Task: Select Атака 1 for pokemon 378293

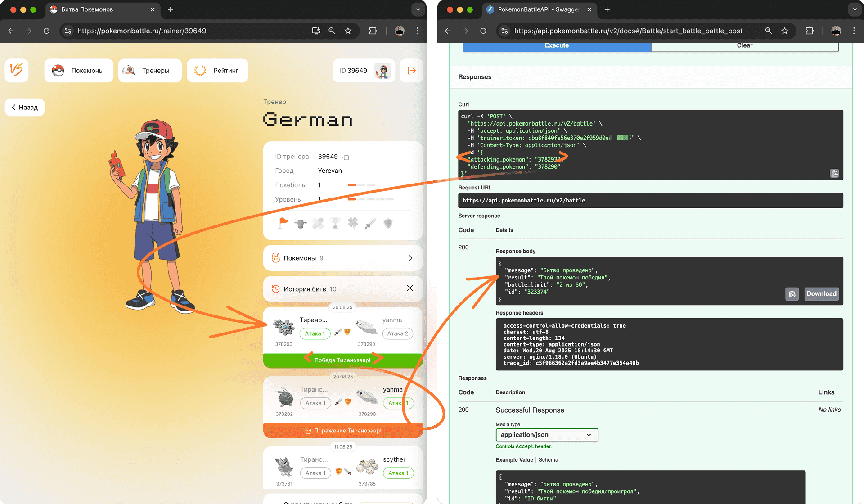Action: [x=315, y=333]
